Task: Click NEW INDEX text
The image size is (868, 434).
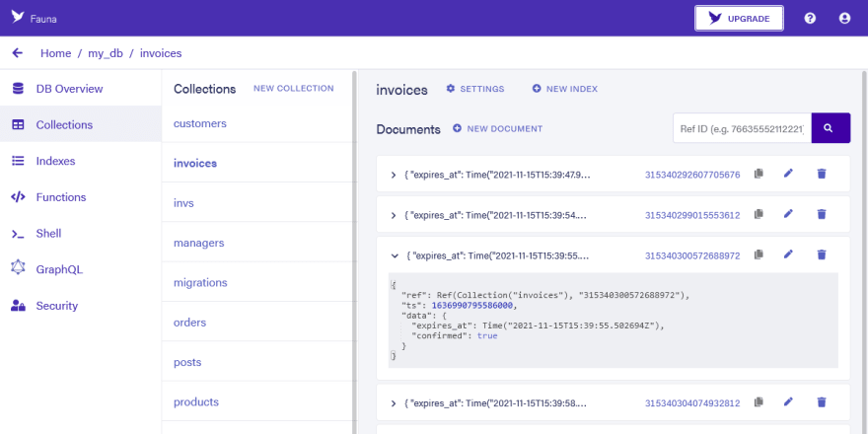Action: [x=572, y=89]
